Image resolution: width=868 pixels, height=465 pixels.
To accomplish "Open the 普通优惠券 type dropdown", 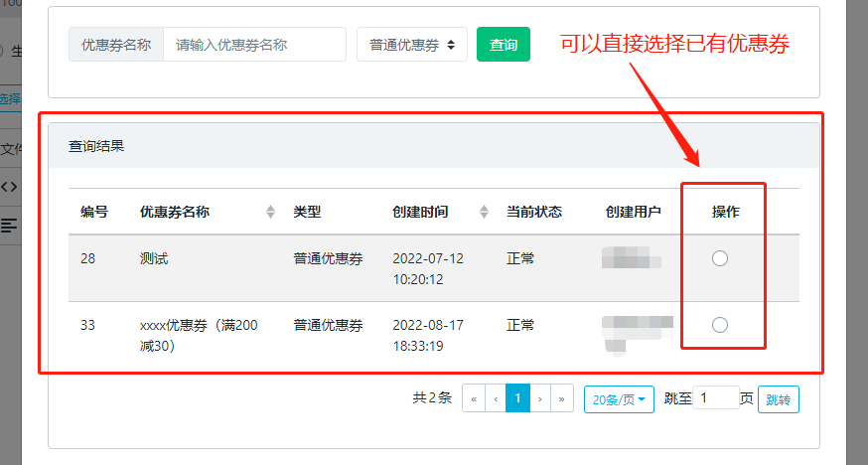I will 412,45.
